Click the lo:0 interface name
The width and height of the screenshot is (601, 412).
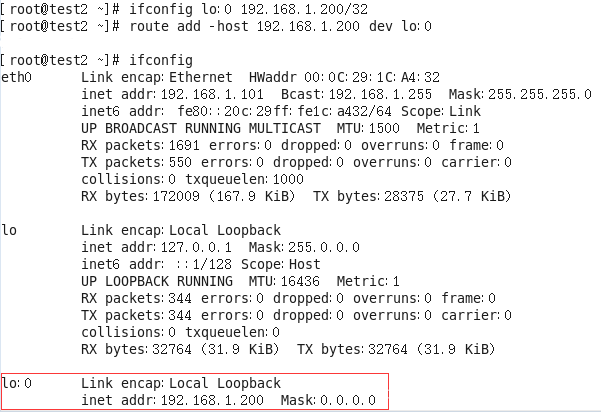(17, 384)
